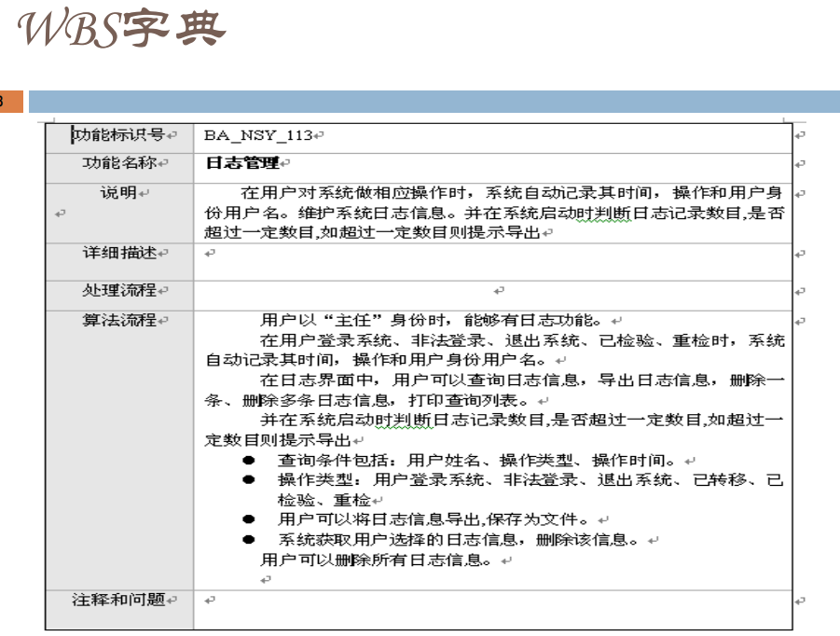Click the bullet '用户可以将日志信息导出,保存为文件'
This screenshot has width=840, height=636.
point(433,519)
